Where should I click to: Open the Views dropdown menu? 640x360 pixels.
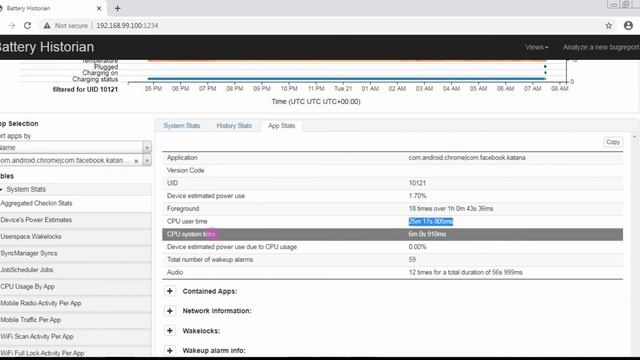[x=536, y=47]
